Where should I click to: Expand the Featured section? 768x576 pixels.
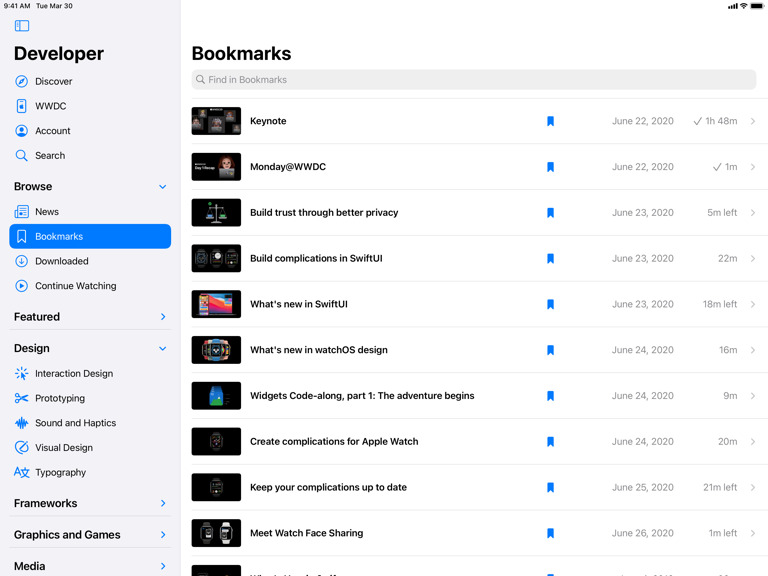coord(163,317)
